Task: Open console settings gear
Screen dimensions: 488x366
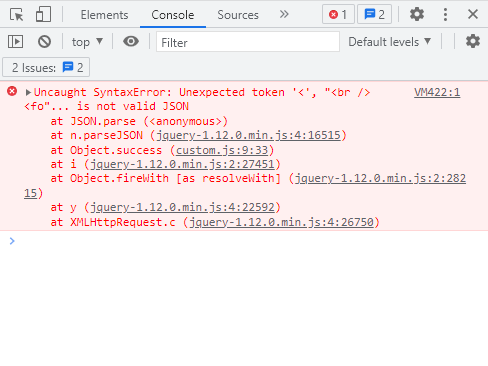Action: tap(473, 41)
